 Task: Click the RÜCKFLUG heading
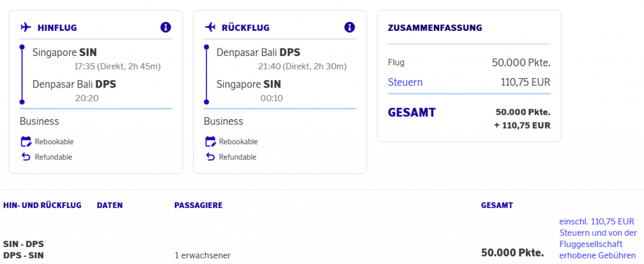245,27
